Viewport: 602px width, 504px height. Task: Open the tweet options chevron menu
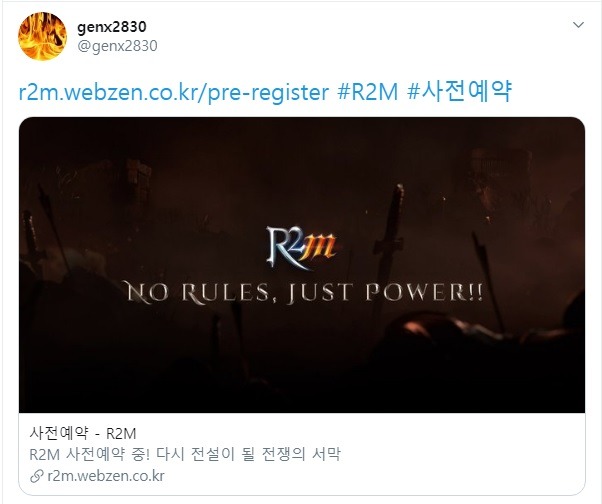pyautogui.click(x=578, y=25)
